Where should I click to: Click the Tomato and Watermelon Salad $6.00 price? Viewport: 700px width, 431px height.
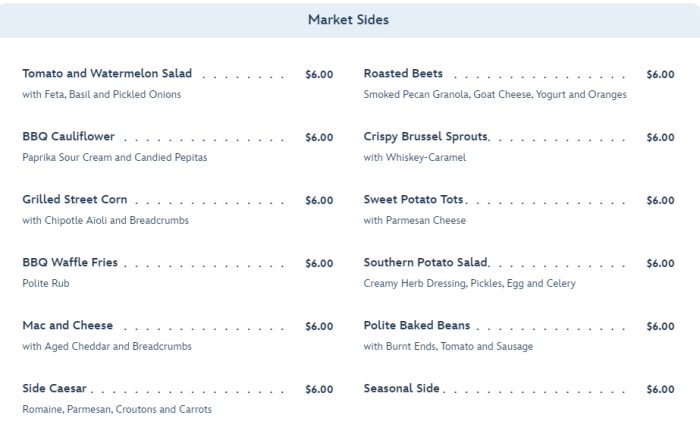(319, 75)
